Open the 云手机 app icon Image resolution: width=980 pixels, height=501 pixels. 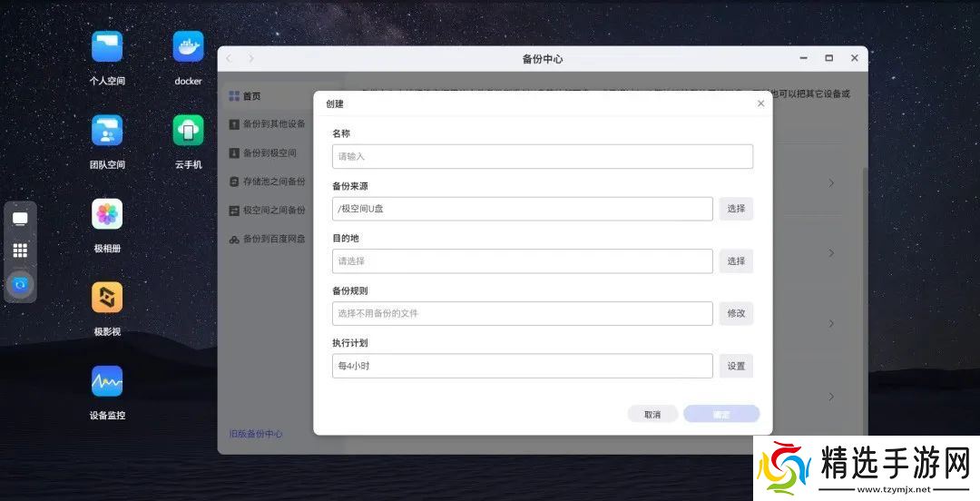coord(188,131)
